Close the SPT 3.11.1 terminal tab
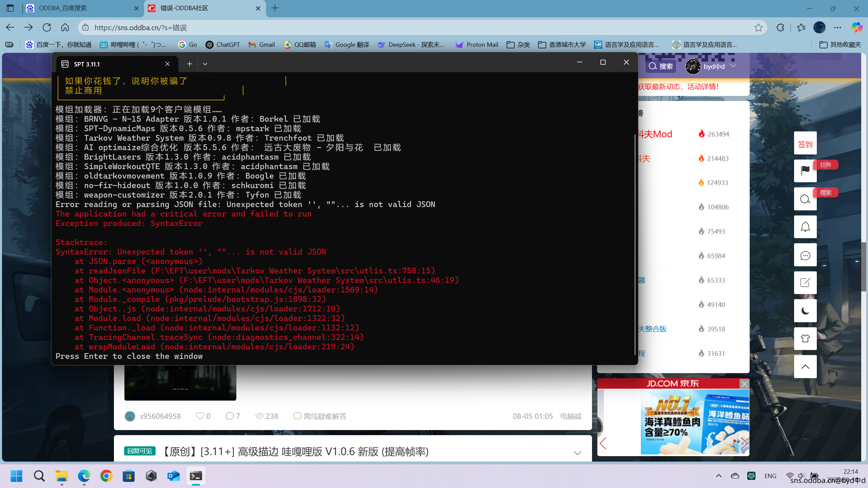Image resolution: width=868 pixels, height=488 pixels. (167, 64)
